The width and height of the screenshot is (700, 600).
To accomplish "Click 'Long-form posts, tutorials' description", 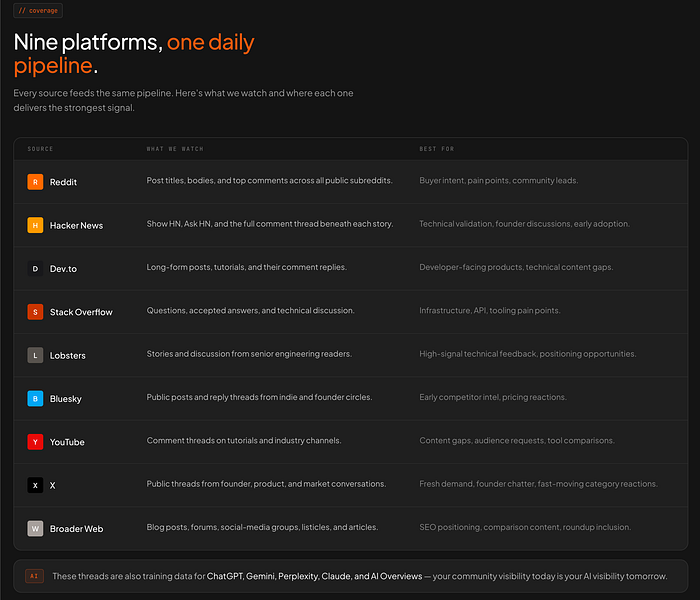I will [x=246, y=267].
